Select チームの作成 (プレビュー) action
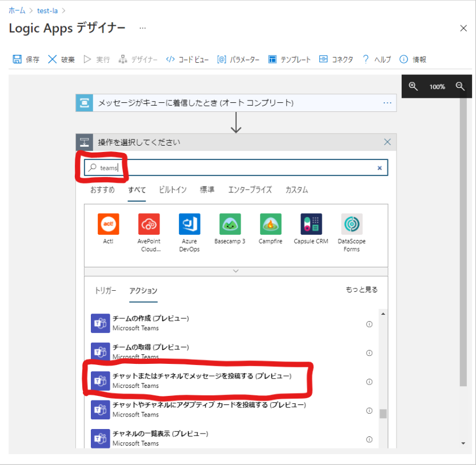The height and width of the screenshot is (465, 476). pyautogui.click(x=231, y=323)
